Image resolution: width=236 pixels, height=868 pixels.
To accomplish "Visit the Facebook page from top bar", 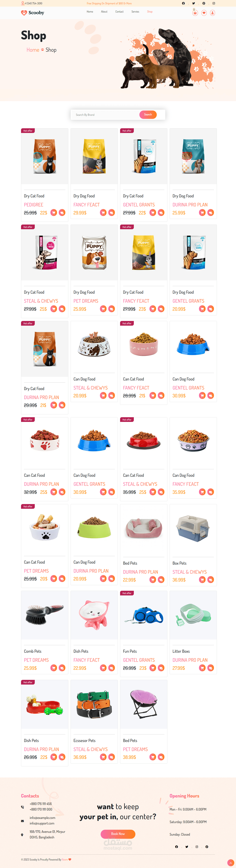I will pos(183,3).
